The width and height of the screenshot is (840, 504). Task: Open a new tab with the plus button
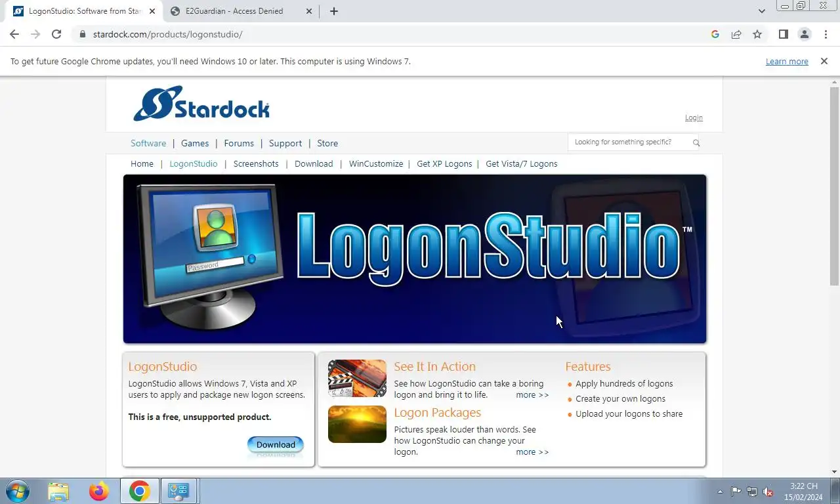coord(333,11)
